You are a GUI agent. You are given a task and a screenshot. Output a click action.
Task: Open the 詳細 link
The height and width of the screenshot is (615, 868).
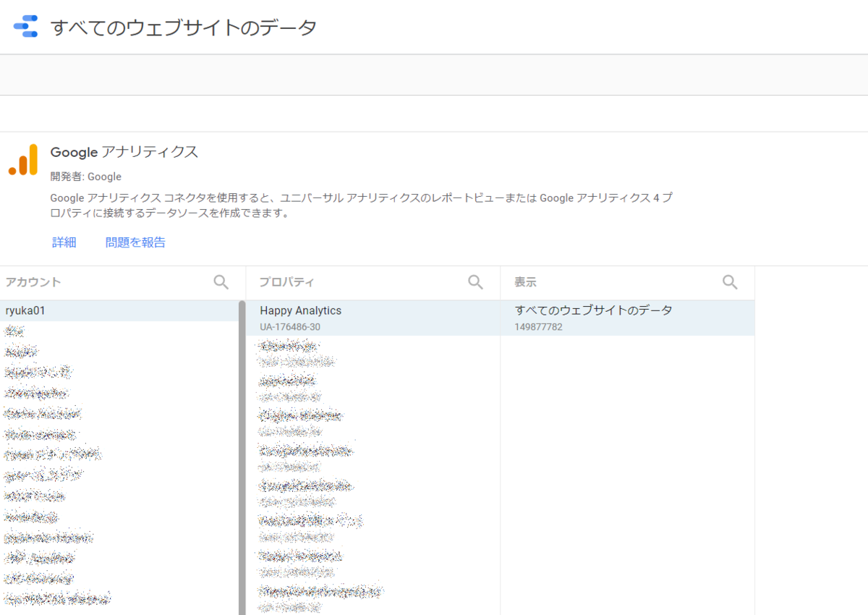64,242
